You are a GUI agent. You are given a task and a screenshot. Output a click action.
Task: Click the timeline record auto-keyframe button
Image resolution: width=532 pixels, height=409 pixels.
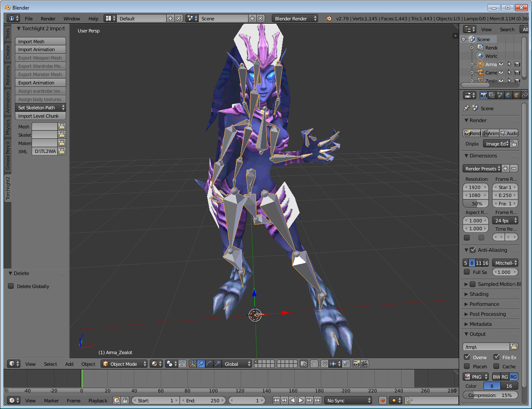[383, 400]
